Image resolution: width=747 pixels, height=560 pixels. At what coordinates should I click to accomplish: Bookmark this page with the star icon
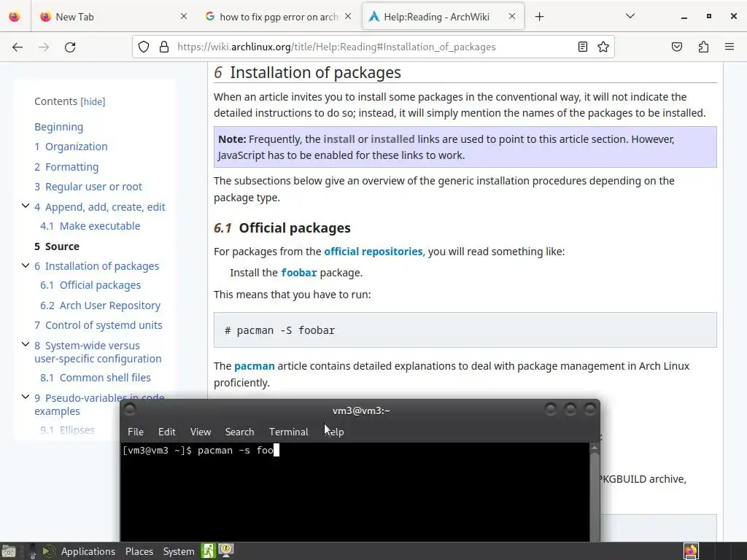pyautogui.click(x=603, y=47)
